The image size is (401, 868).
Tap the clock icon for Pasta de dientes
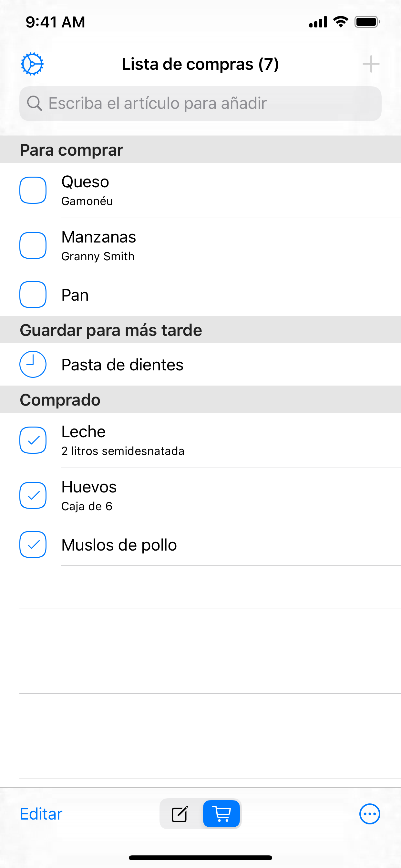click(x=33, y=364)
